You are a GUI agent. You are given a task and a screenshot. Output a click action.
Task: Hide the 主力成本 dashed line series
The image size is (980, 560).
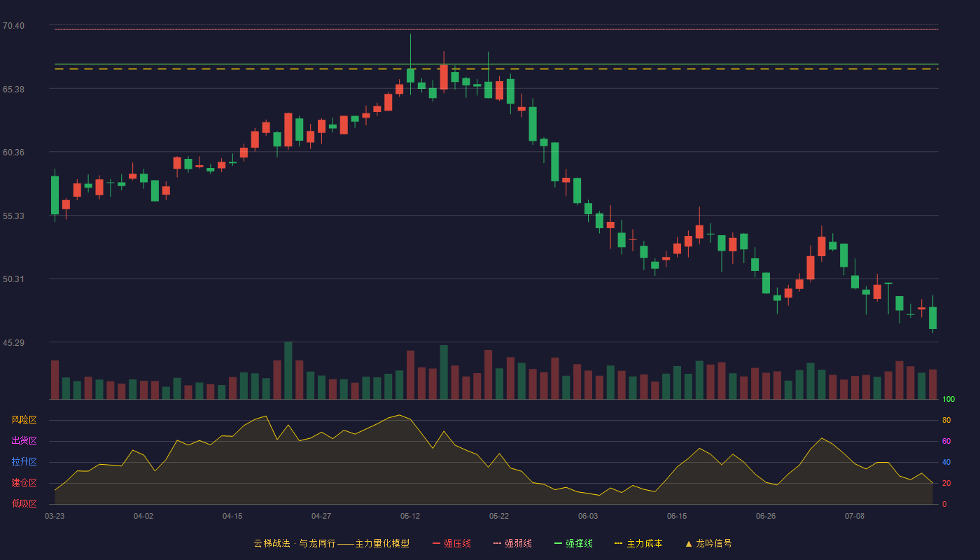pos(644,543)
